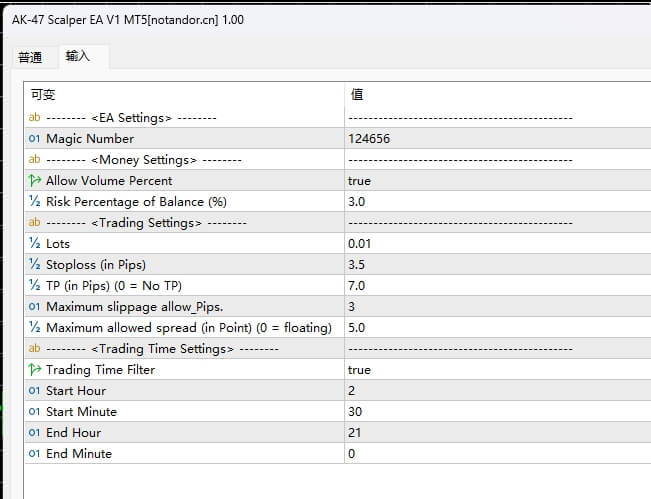651x499 pixels.
Task: Click the double icon beside Maximum allowed spread
Action: (34, 328)
